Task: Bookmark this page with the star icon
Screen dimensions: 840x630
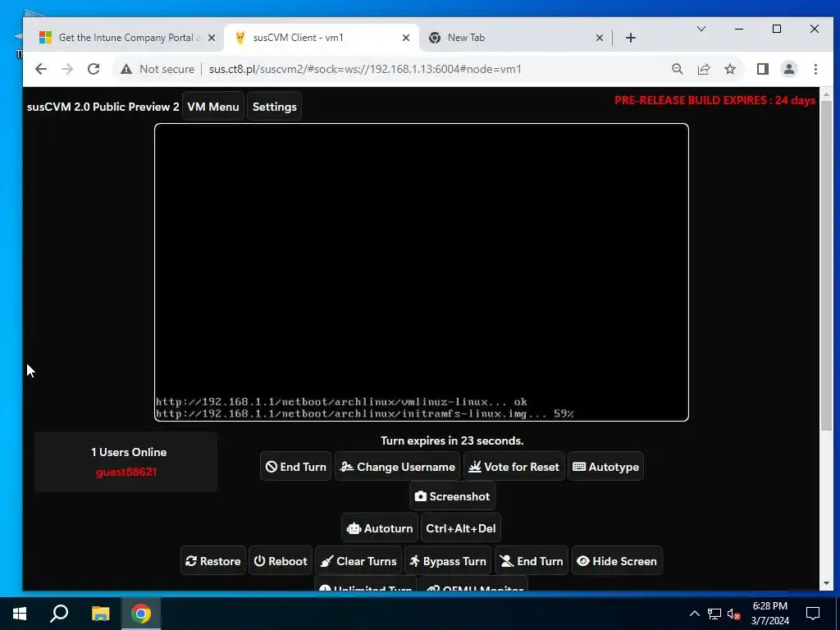Action: coord(729,69)
